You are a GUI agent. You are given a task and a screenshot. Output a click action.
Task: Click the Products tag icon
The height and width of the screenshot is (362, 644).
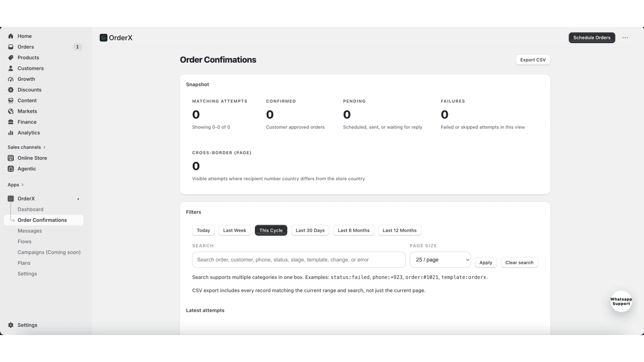pyautogui.click(x=11, y=58)
